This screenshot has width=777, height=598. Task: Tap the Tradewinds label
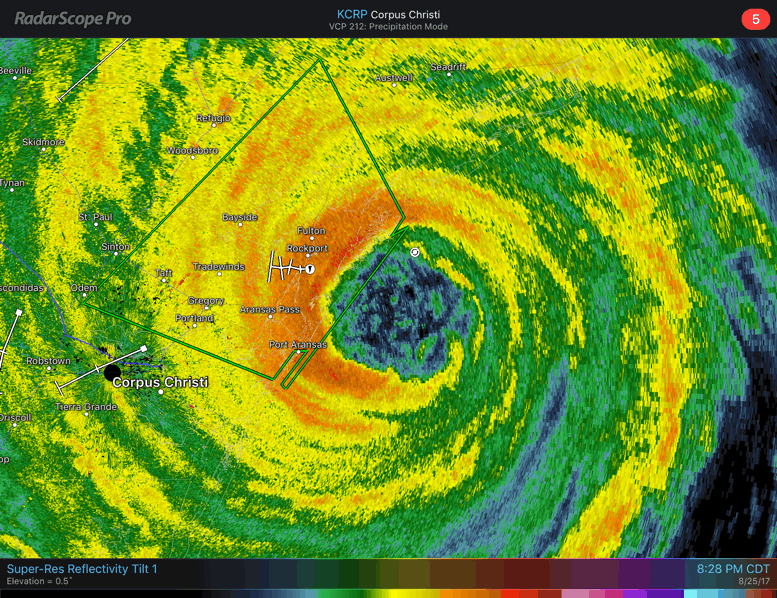(219, 267)
